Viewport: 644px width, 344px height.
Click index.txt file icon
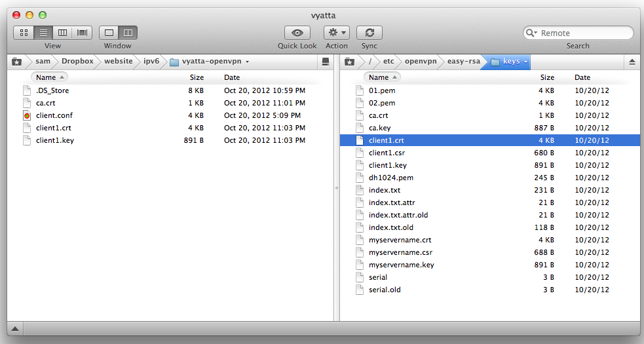point(360,190)
